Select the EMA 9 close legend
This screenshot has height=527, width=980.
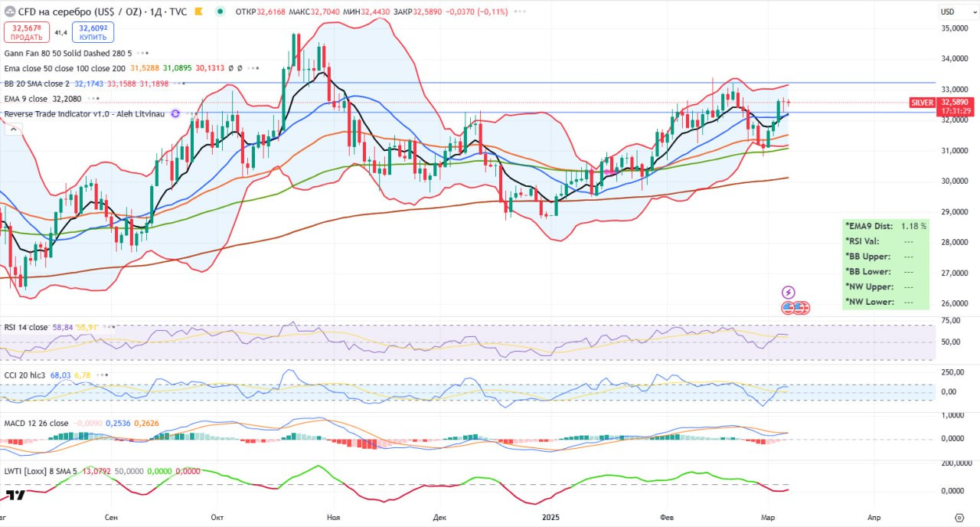click(26, 99)
